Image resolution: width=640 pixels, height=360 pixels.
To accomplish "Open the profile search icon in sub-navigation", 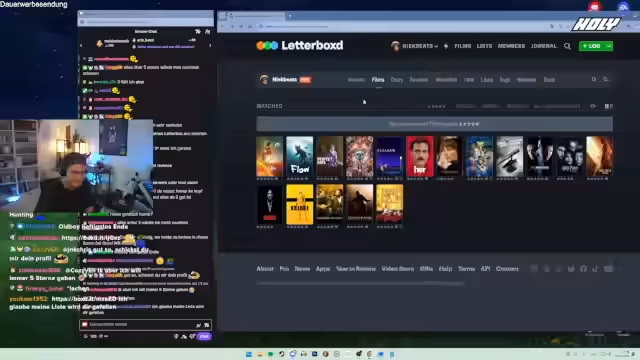I will 594,80.
